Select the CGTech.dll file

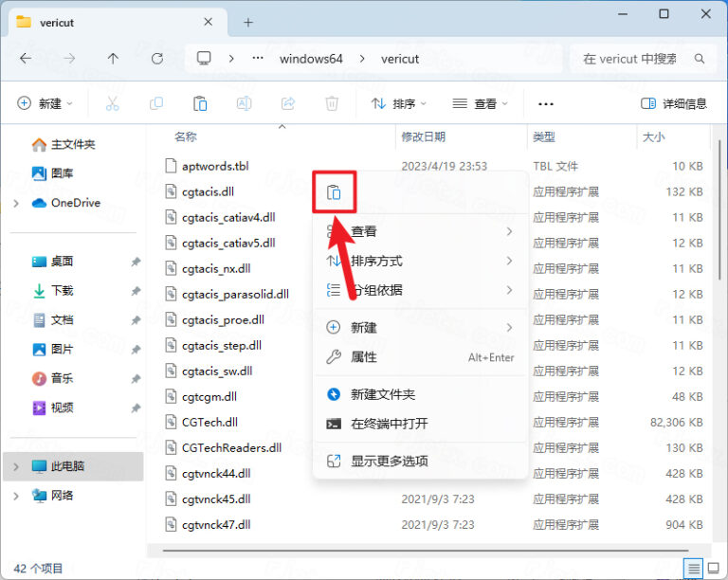pos(209,422)
